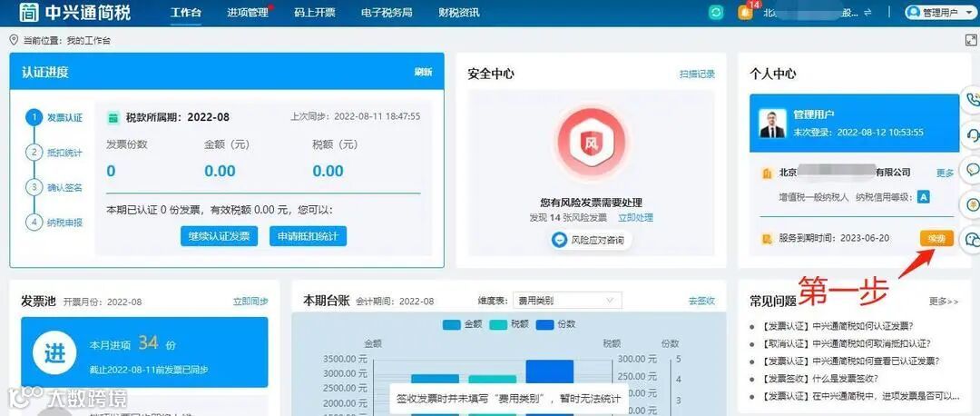Open the 电子税务局 menu
The height and width of the screenshot is (416, 980).
(x=387, y=13)
